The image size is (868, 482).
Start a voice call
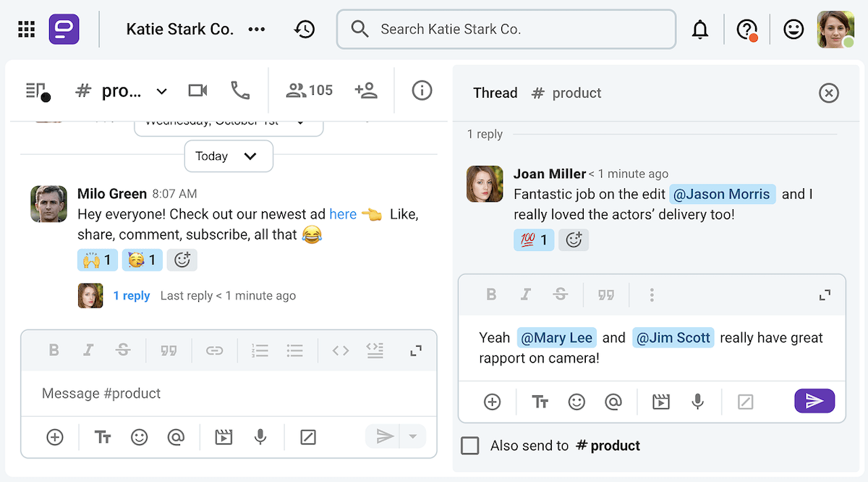[x=241, y=90]
